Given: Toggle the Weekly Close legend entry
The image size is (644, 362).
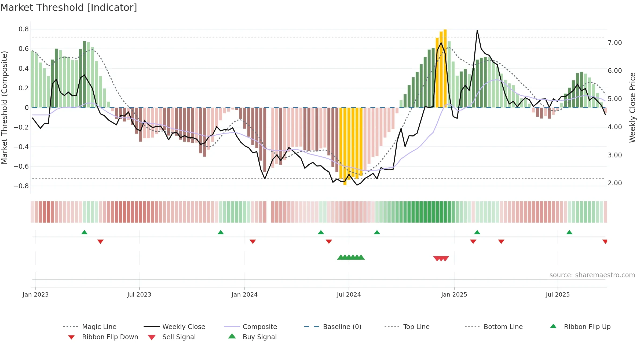Looking at the screenshot, I should [174, 327].
